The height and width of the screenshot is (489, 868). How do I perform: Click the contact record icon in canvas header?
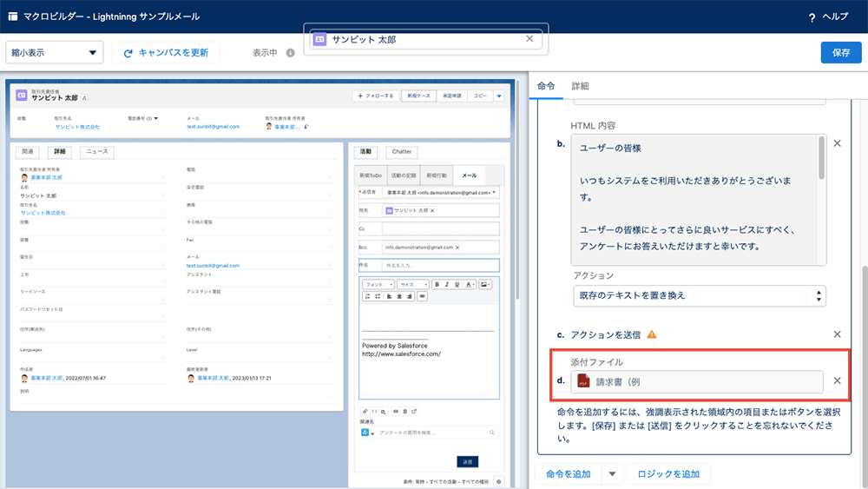coord(22,96)
